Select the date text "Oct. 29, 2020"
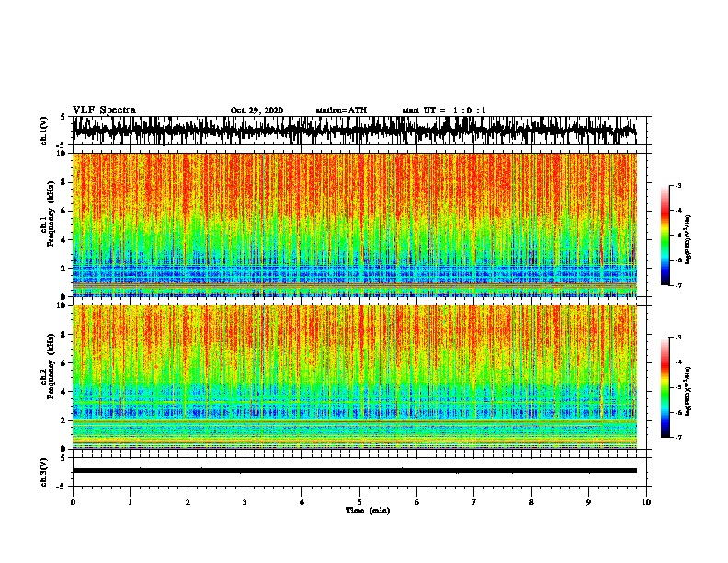728x563 pixels. point(256,110)
